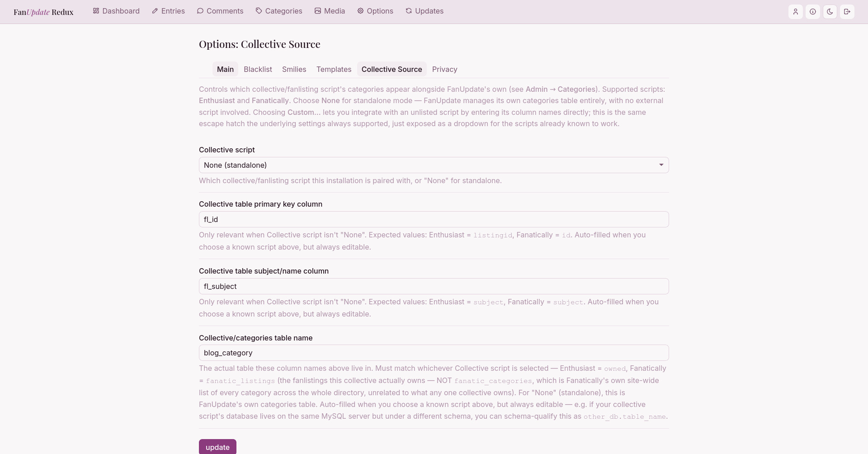Click the logout icon
Screen dimensions: 868x454
847,12
